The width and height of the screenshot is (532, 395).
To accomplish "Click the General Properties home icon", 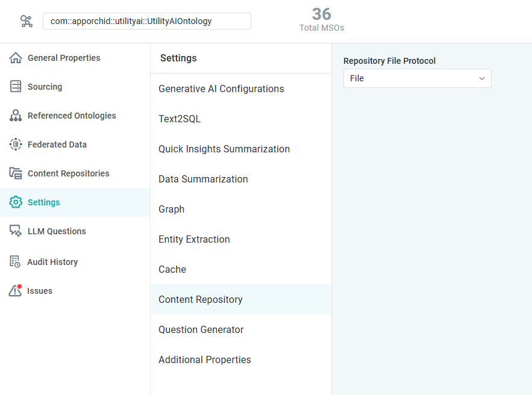I will point(16,58).
